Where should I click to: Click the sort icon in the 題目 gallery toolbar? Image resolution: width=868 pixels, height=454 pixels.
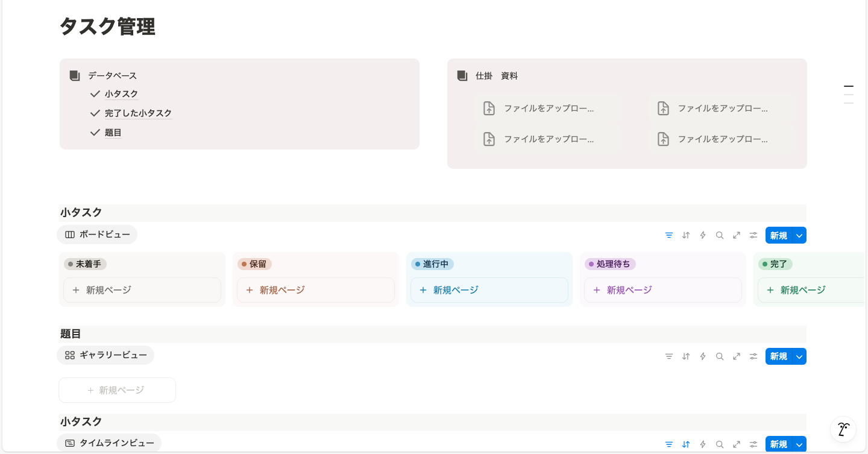pyautogui.click(x=685, y=356)
